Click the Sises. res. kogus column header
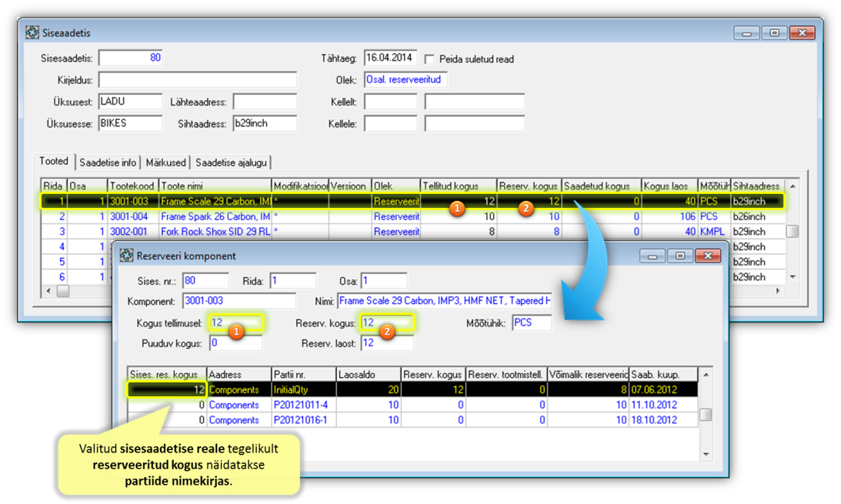 point(167,374)
